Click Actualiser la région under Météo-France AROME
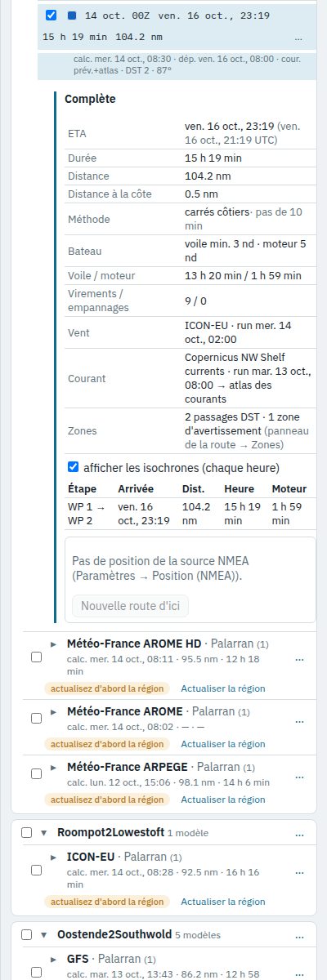This screenshot has height=980, width=327. pyautogui.click(x=222, y=744)
